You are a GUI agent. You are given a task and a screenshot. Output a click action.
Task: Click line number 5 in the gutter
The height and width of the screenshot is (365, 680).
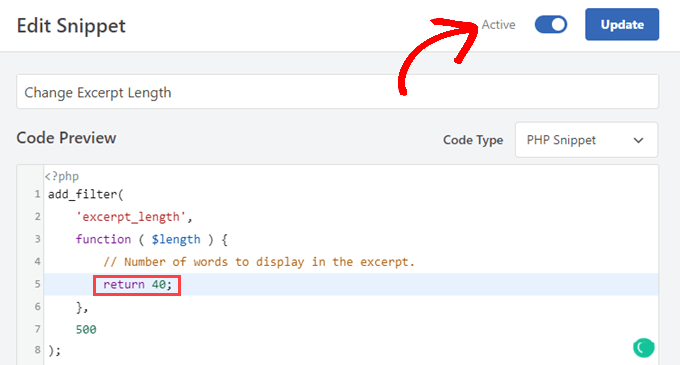coord(37,284)
